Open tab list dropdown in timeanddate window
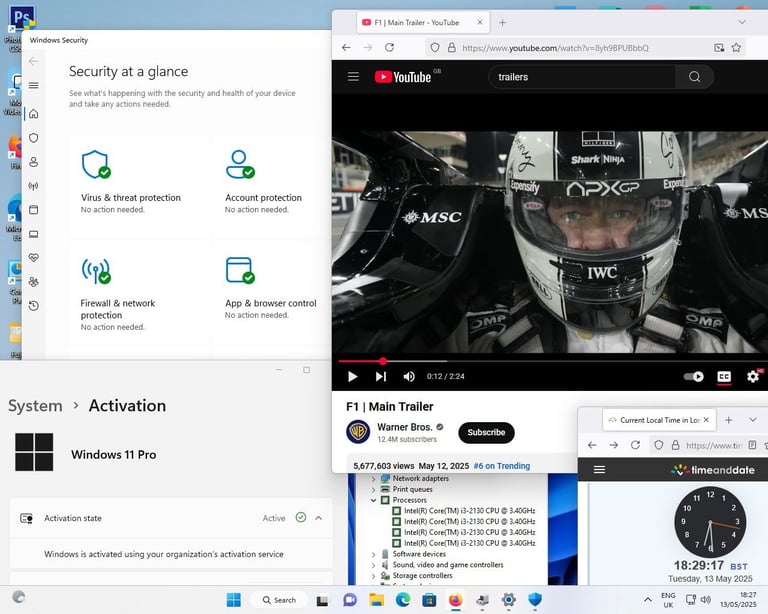768x614 pixels. [x=753, y=420]
